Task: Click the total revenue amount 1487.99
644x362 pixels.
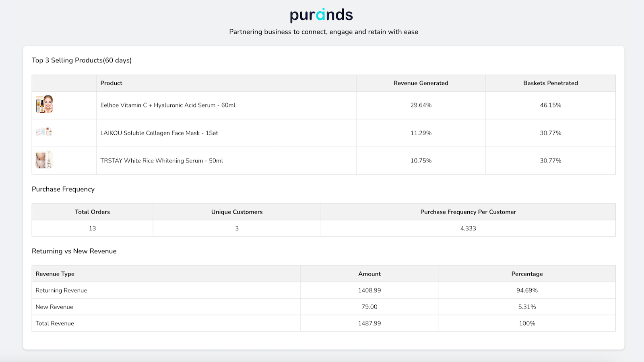Action: 369,323
